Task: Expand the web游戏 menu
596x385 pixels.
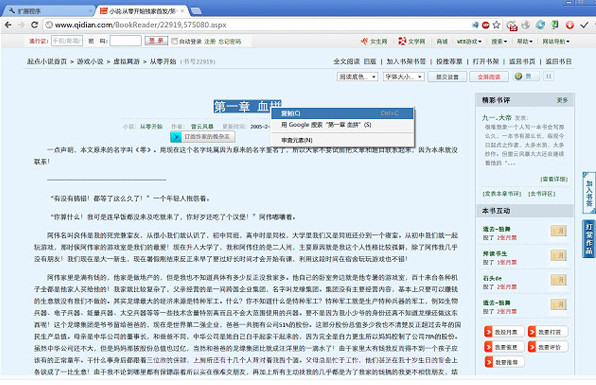Action: tap(469, 41)
